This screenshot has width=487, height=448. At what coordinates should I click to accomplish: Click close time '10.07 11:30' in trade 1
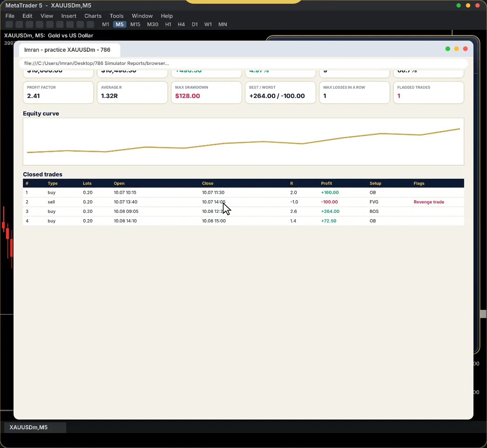pos(213,192)
